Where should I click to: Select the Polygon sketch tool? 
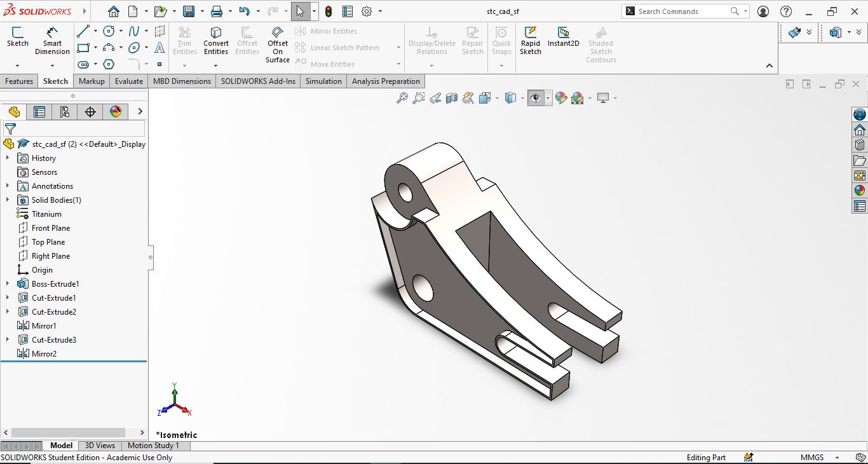click(109, 64)
